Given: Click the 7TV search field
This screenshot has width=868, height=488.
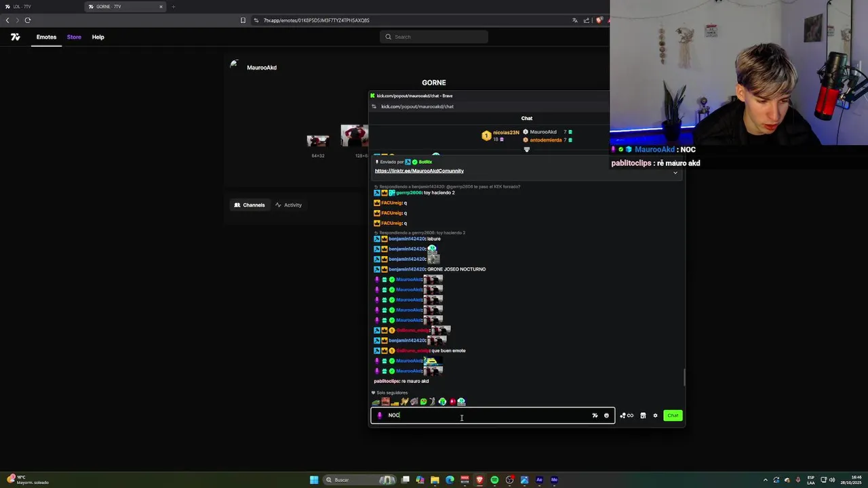Looking at the screenshot, I should click(x=434, y=37).
